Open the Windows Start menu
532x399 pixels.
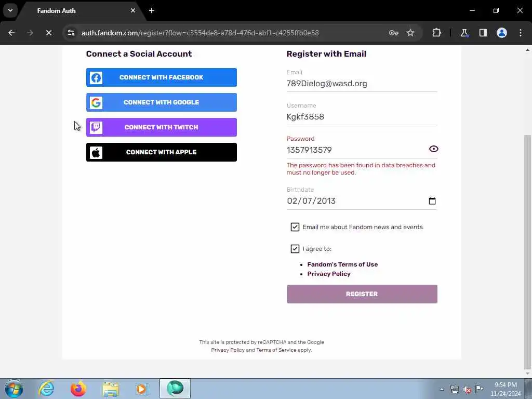[x=14, y=389]
